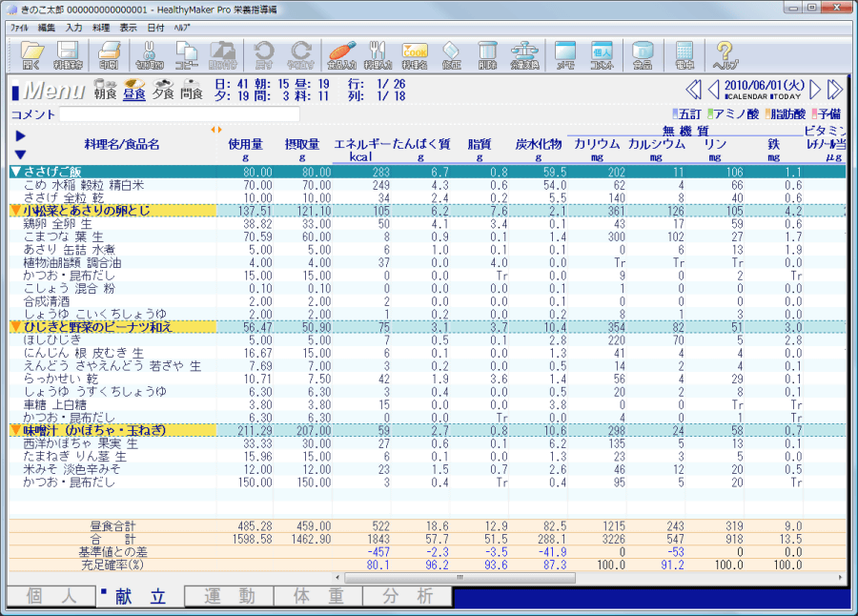Open the 日付 menu

pos(156,28)
